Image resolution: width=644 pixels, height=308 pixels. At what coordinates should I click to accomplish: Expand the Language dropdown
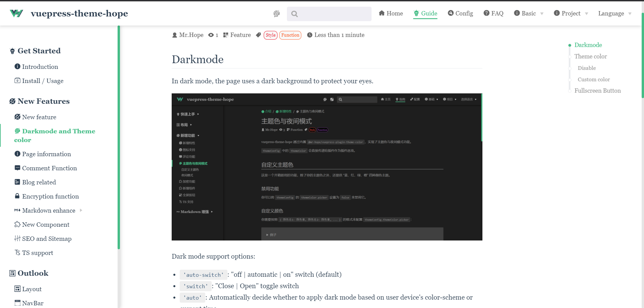[x=614, y=13]
